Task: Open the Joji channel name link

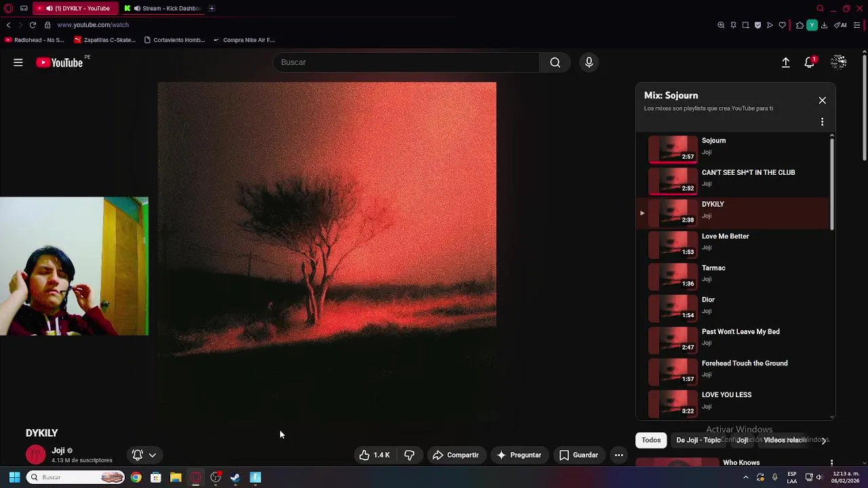Action: (58, 451)
